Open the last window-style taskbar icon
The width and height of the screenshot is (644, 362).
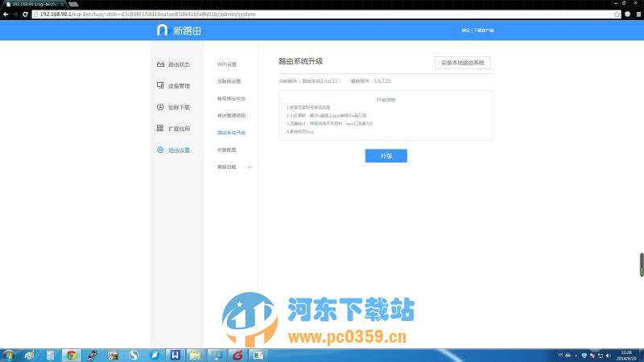click(258, 355)
